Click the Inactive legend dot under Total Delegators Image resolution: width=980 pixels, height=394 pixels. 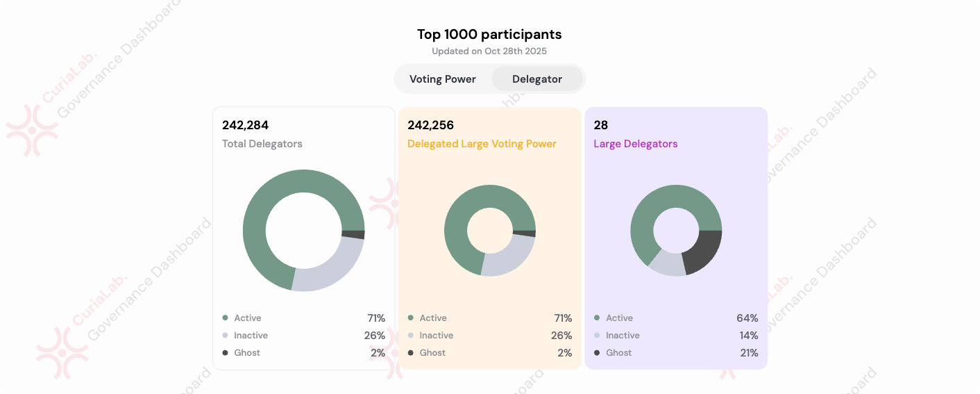pyautogui.click(x=225, y=336)
